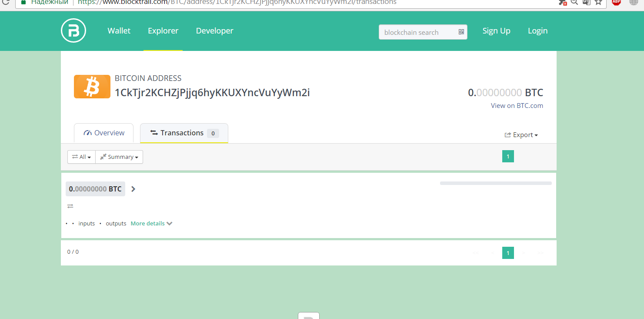
Task: Open View on BTC.com link
Action: pos(517,106)
